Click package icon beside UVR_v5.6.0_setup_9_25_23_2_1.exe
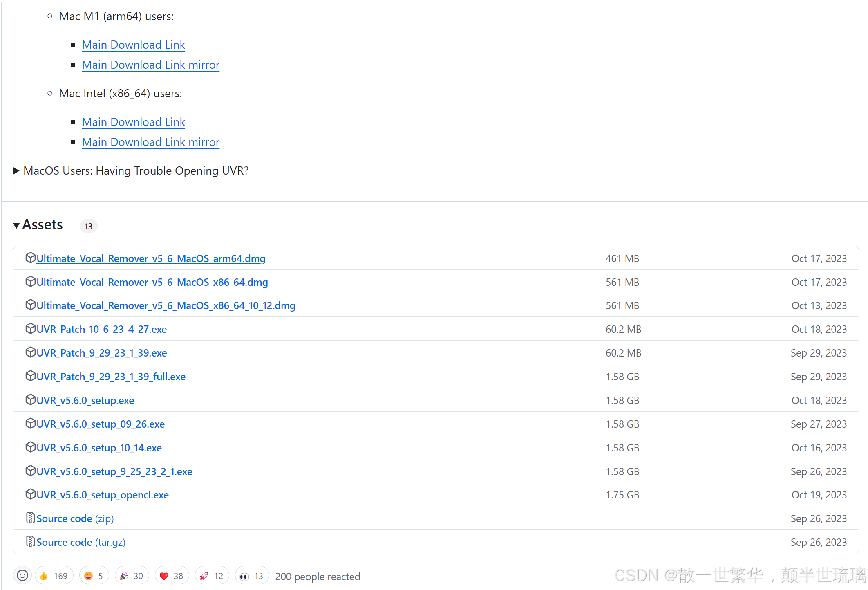Screen dimensions: 868x590 [x=30, y=471]
